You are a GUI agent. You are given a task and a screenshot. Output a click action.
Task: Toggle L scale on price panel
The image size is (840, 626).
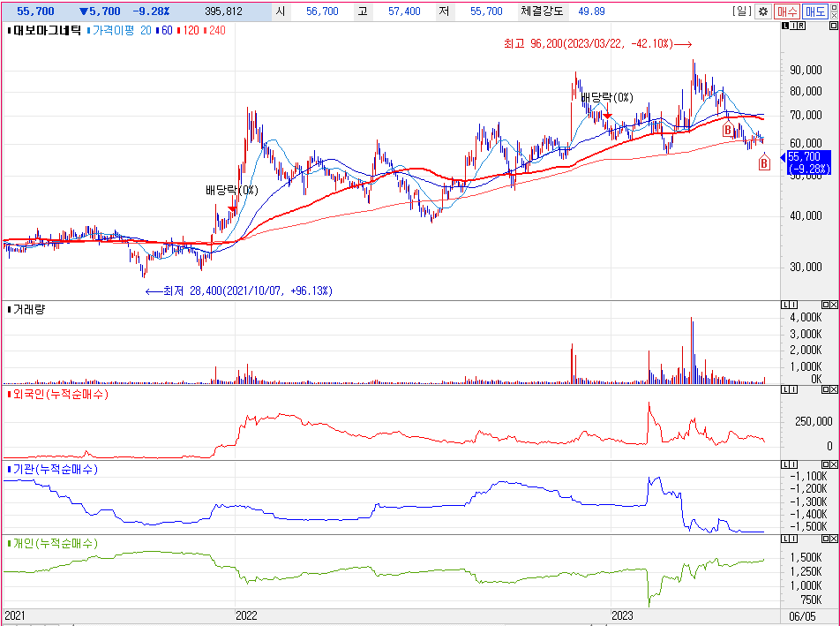tap(785, 26)
